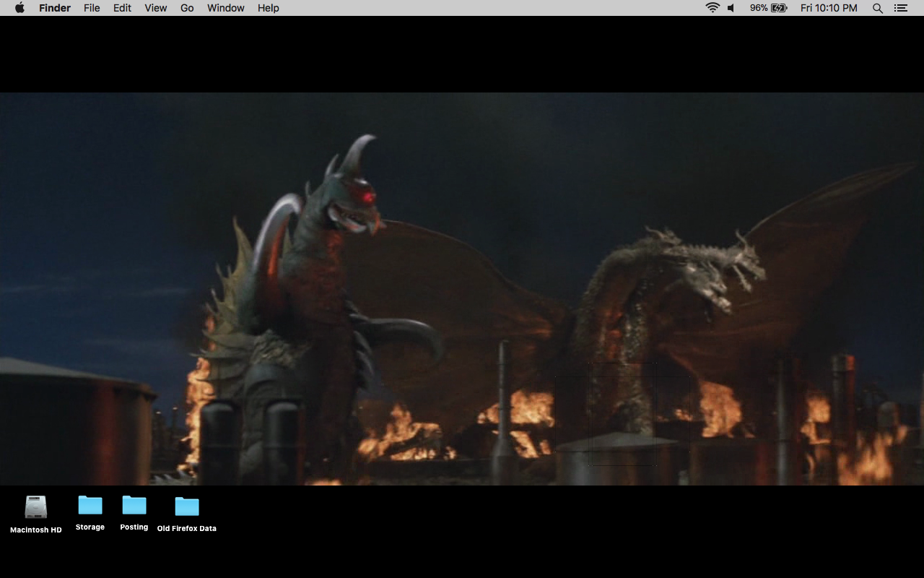Click the Wi-Fi status icon
Viewport: 924px width, 578px height.
click(712, 8)
